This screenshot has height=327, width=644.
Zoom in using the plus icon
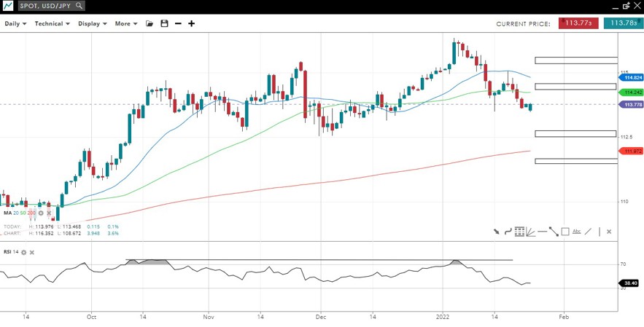192,23
